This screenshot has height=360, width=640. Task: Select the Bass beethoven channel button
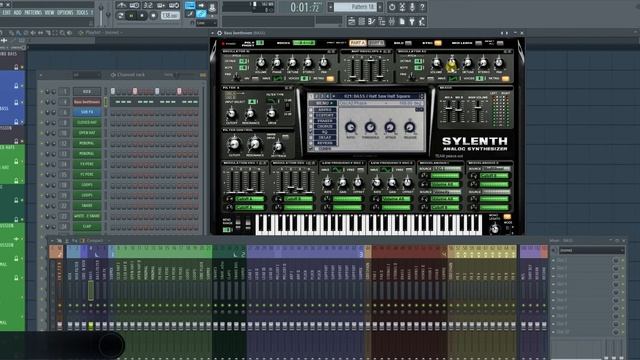87,102
